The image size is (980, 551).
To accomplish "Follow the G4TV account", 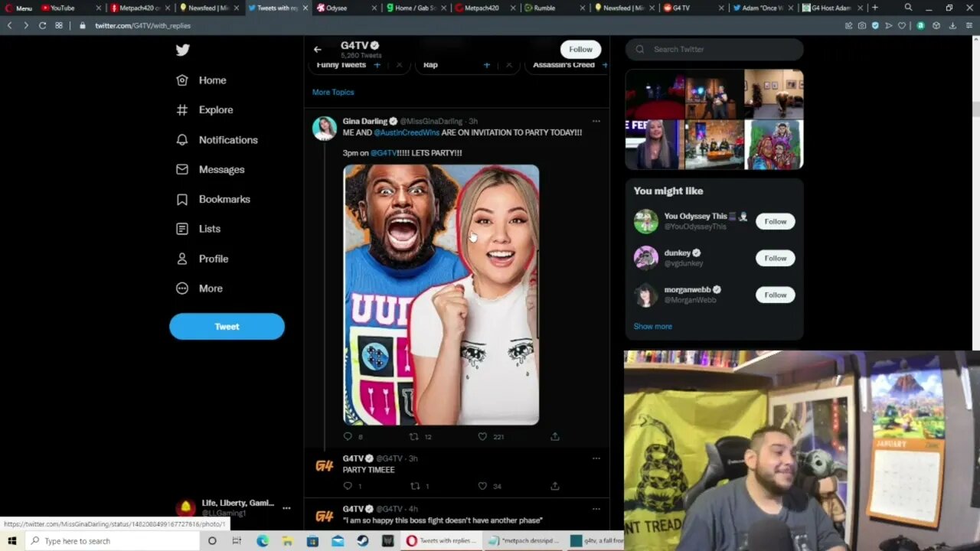I will click(580, 50).
